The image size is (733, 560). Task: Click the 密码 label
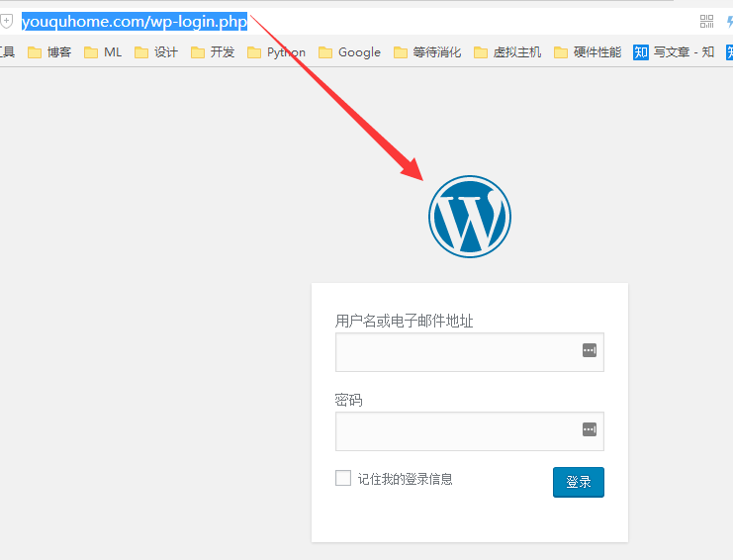click(x=349, y=400)
